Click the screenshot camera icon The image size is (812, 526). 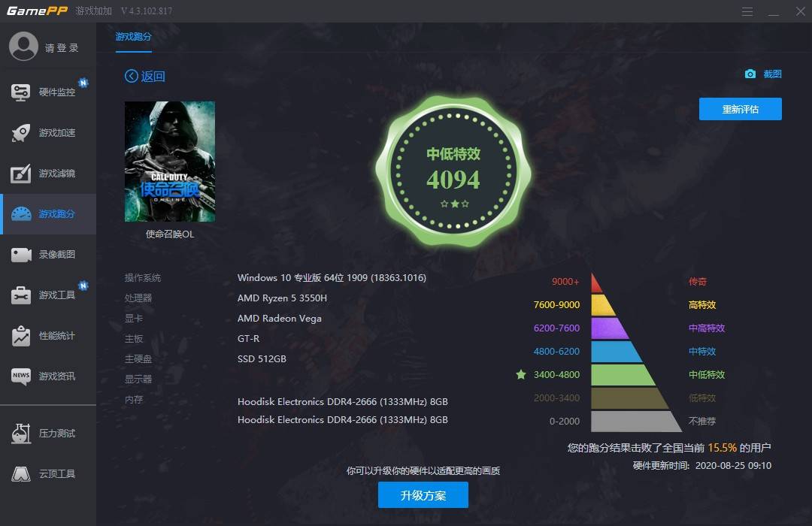(750, 74)
